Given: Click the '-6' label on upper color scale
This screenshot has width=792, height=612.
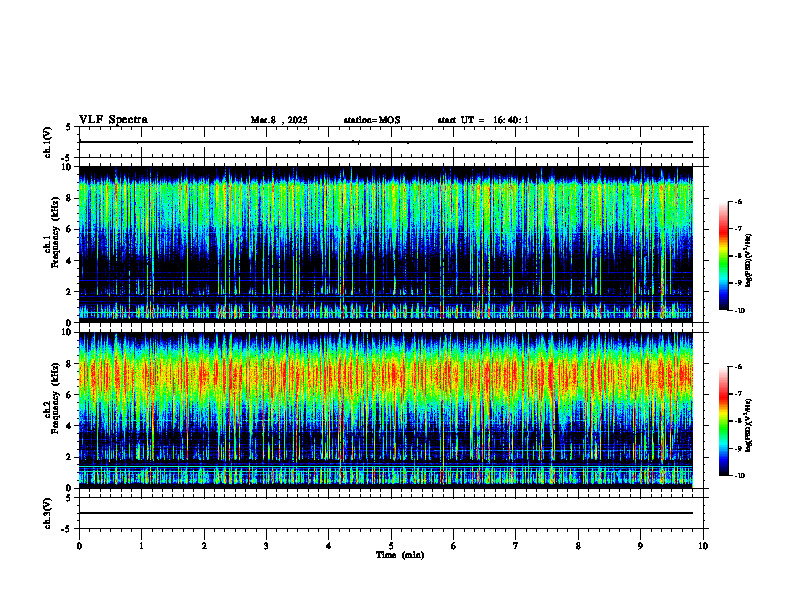Looking at the screenshot, I should (738, 201).
